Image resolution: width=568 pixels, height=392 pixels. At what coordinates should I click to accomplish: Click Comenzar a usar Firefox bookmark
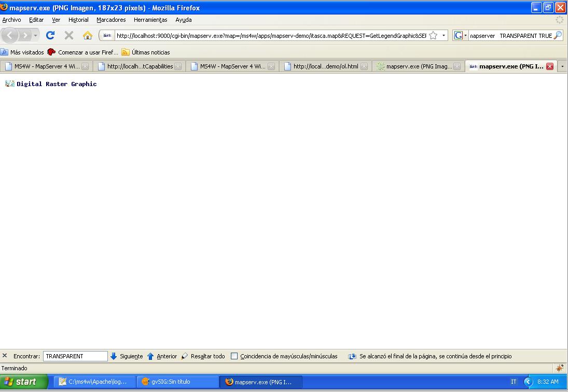coord(83,52)
